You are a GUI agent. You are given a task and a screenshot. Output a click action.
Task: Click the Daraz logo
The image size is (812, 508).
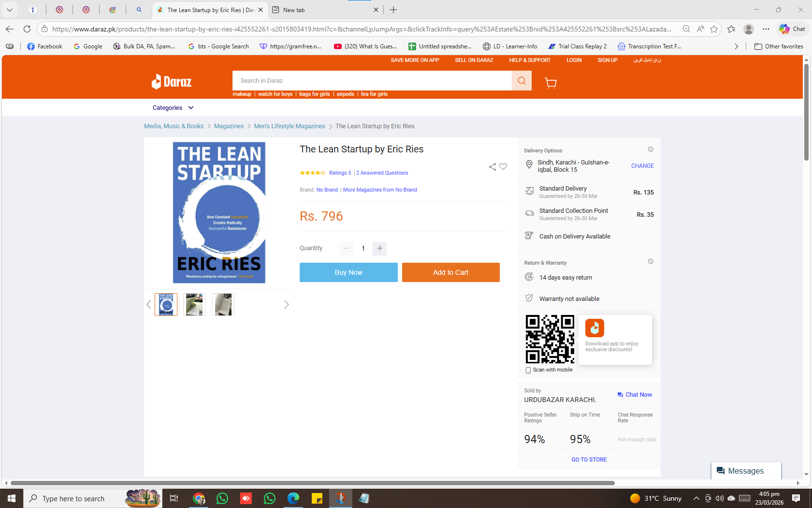click(x=172, y=81)
